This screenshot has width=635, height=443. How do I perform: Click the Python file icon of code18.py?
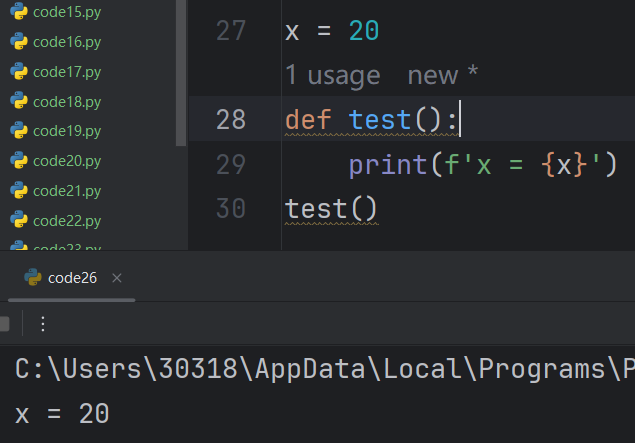(x=18, y=102)
